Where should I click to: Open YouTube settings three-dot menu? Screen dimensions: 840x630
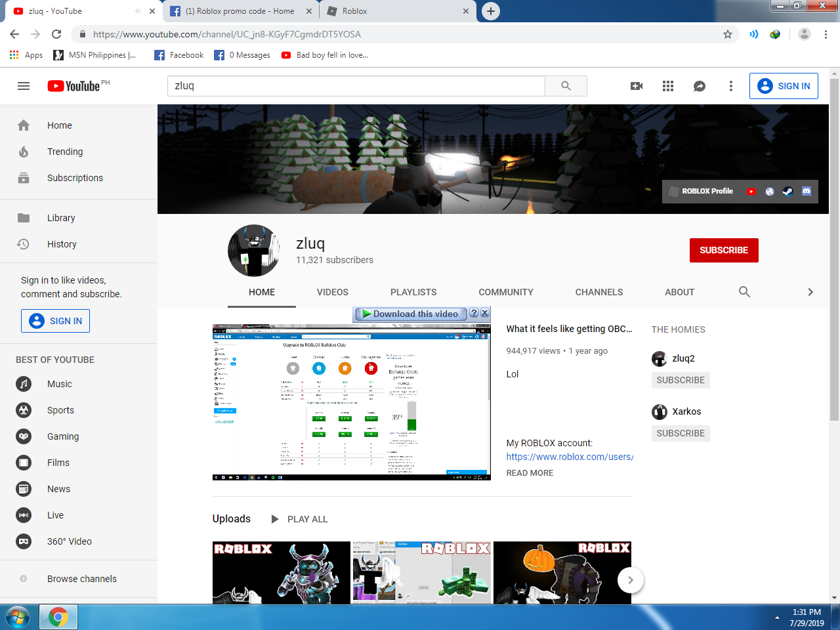[731, 86]
